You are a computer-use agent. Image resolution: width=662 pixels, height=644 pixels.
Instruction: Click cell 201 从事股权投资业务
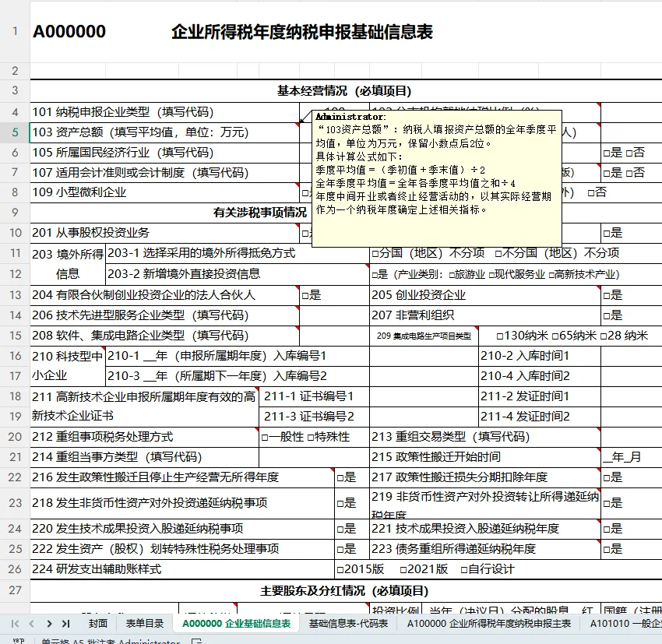[x=164, y=233]
